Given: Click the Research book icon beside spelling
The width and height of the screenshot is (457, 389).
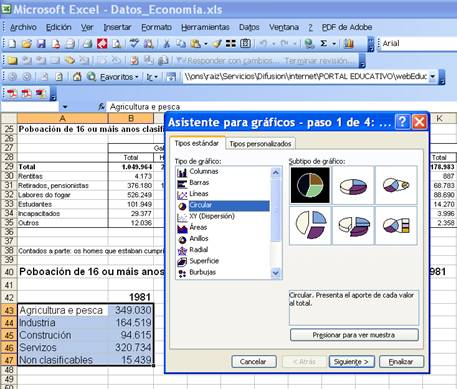Looking at the screenshot, I should coord(148,44).
